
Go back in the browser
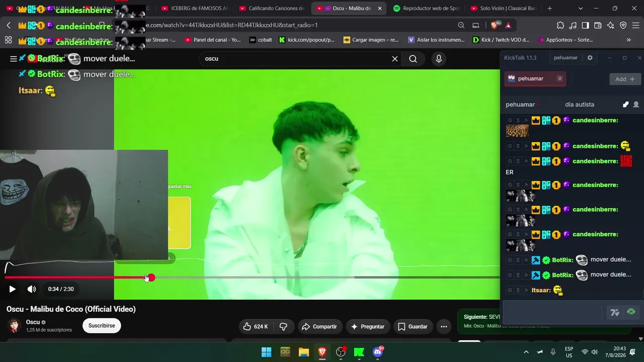(9, 25)
